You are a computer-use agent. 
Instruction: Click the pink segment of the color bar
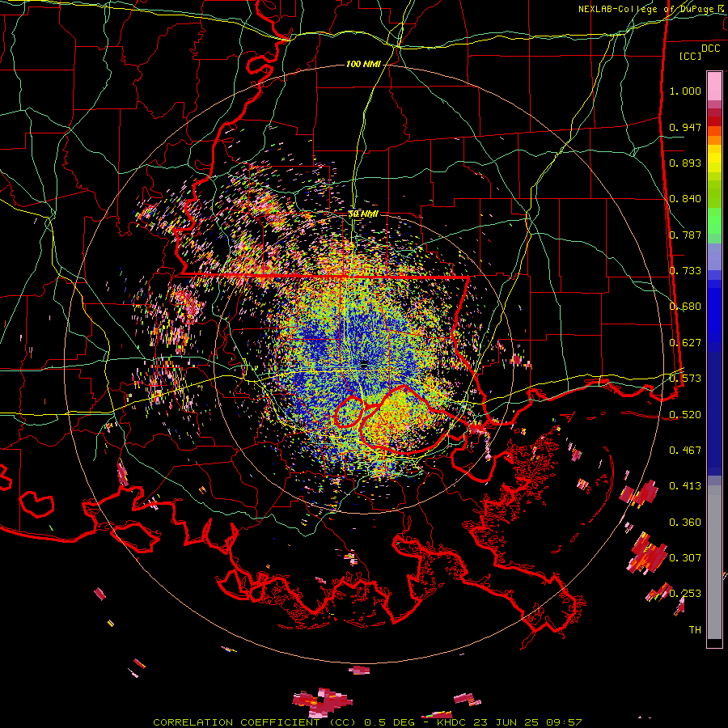pos(714,87)
